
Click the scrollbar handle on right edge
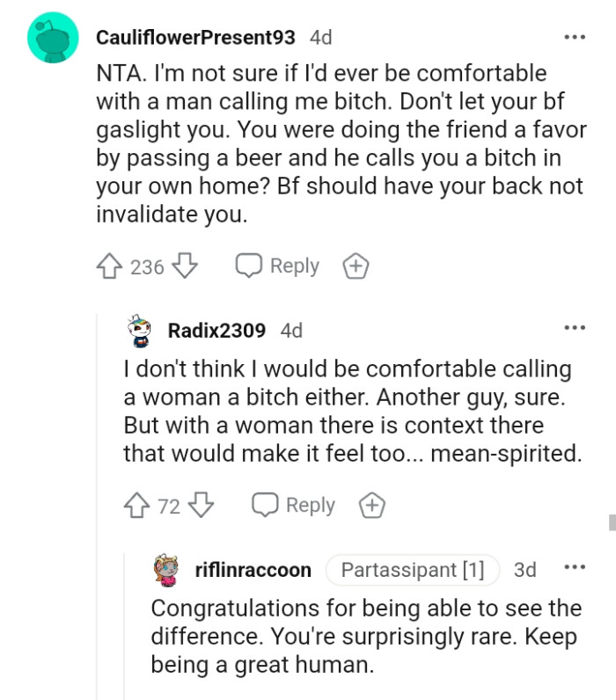612,522
